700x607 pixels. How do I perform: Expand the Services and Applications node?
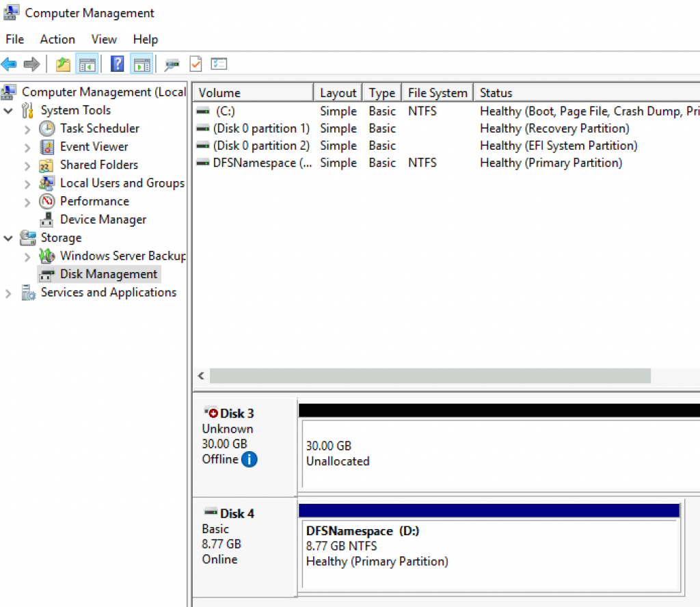click(8, 293)
